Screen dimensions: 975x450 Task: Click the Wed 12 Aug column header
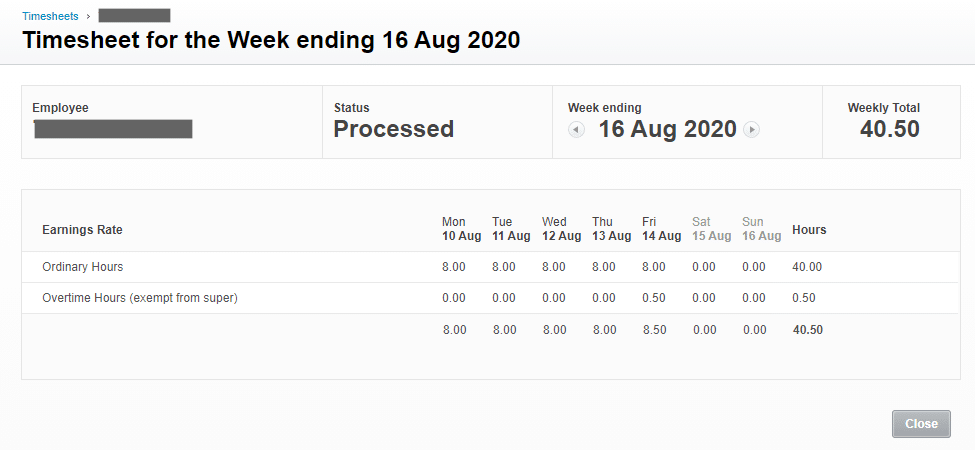click(x=561, y=229)
